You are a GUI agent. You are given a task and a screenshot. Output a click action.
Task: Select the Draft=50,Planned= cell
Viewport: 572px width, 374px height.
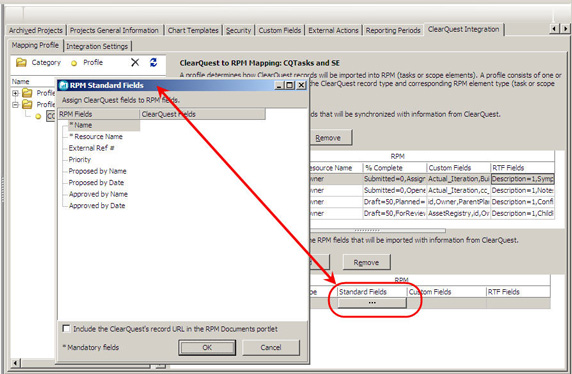(x=394, y=202)
